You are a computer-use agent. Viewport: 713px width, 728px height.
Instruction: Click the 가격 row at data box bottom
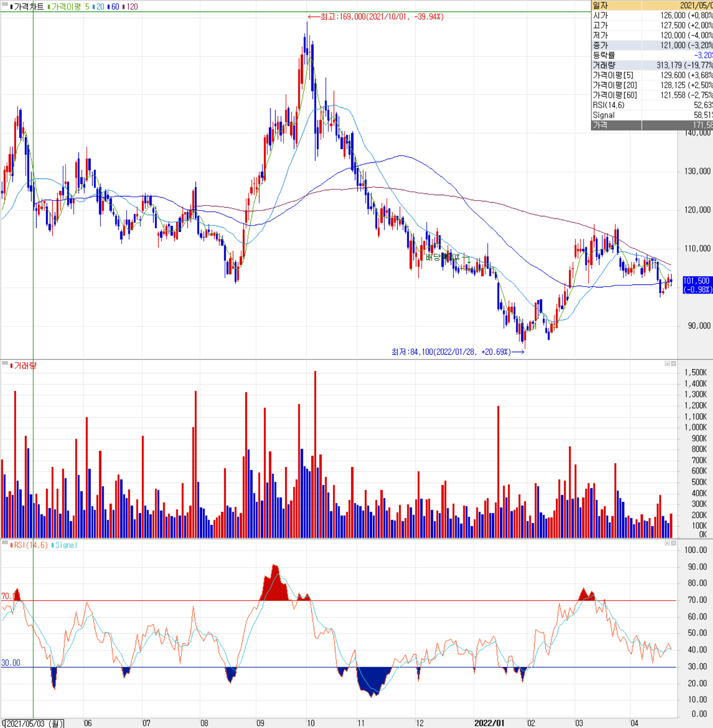652,125
